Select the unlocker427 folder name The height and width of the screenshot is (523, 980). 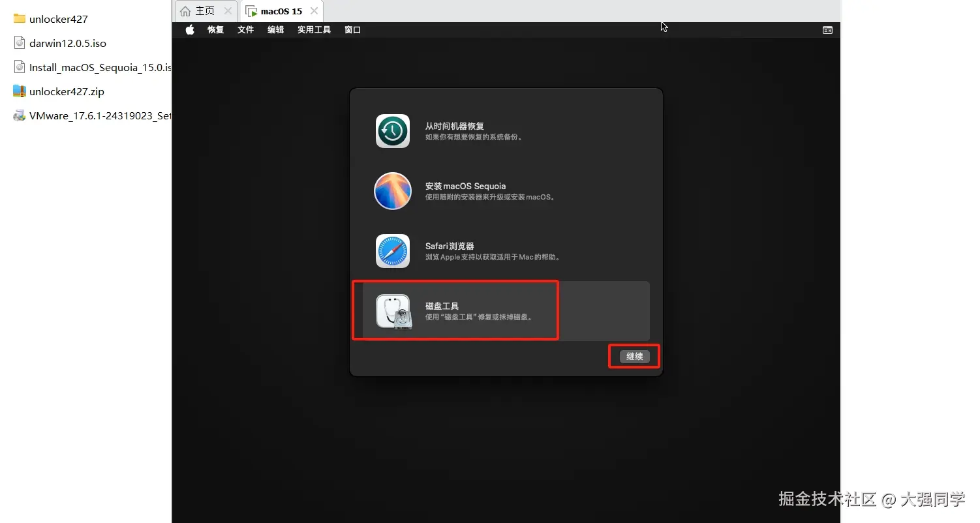pos(59,20)
